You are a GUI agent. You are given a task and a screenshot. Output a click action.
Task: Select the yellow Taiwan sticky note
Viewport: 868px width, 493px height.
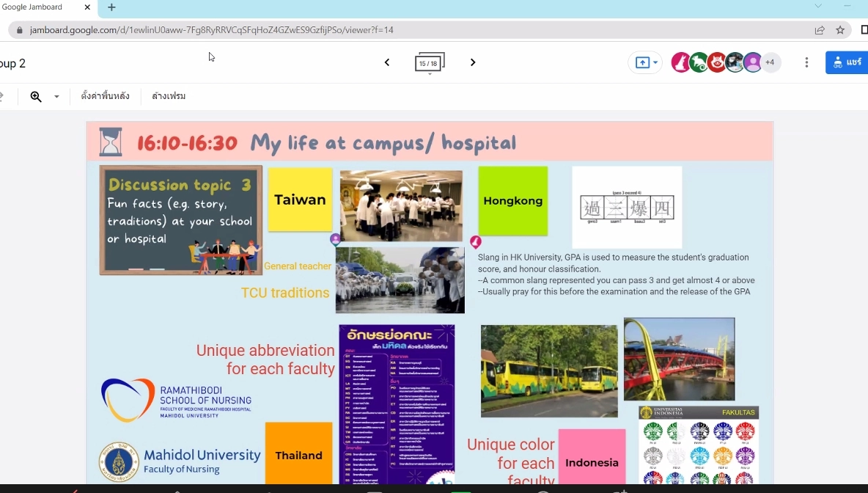300,200
